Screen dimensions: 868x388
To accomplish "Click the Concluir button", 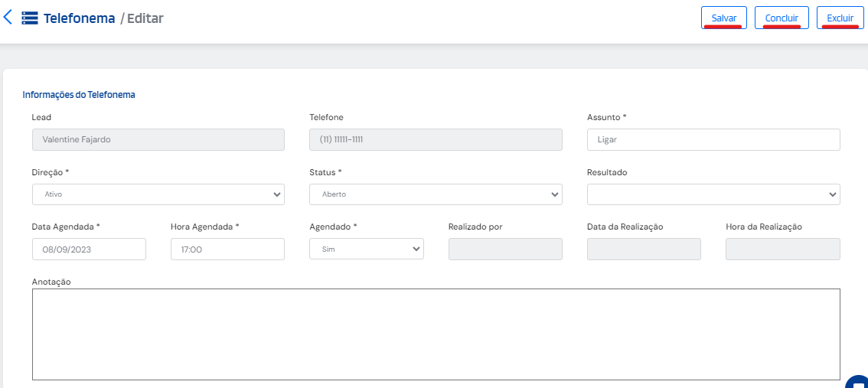I will [x=782, y=18].
